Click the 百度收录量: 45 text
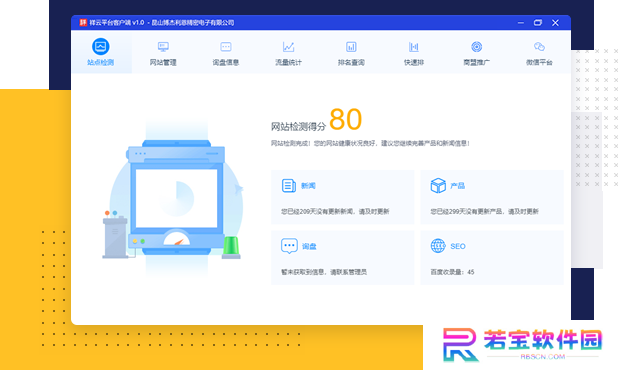 click(452, 272)
